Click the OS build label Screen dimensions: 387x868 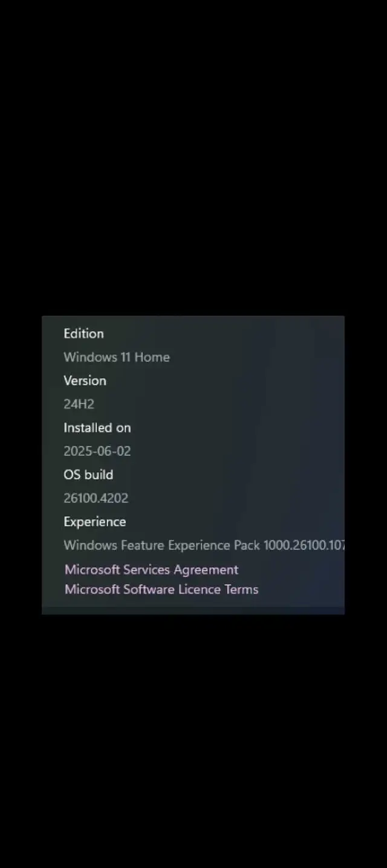pos(88,474)
